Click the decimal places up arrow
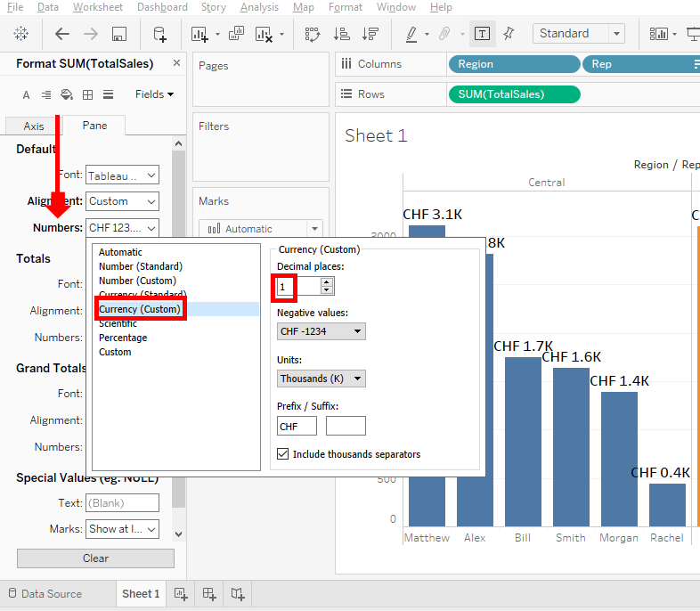The height and width of the screenshot is (611, 700). coord(327,281)
